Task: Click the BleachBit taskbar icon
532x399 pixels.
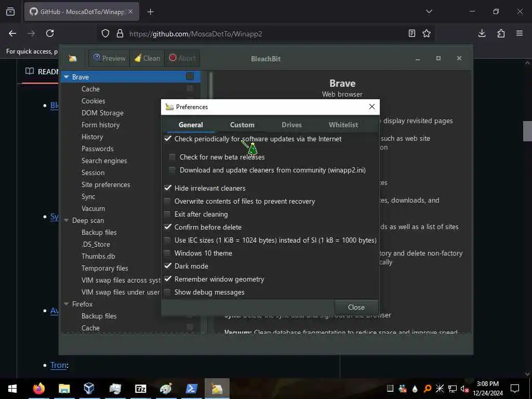Action: (x=217, y=389)
